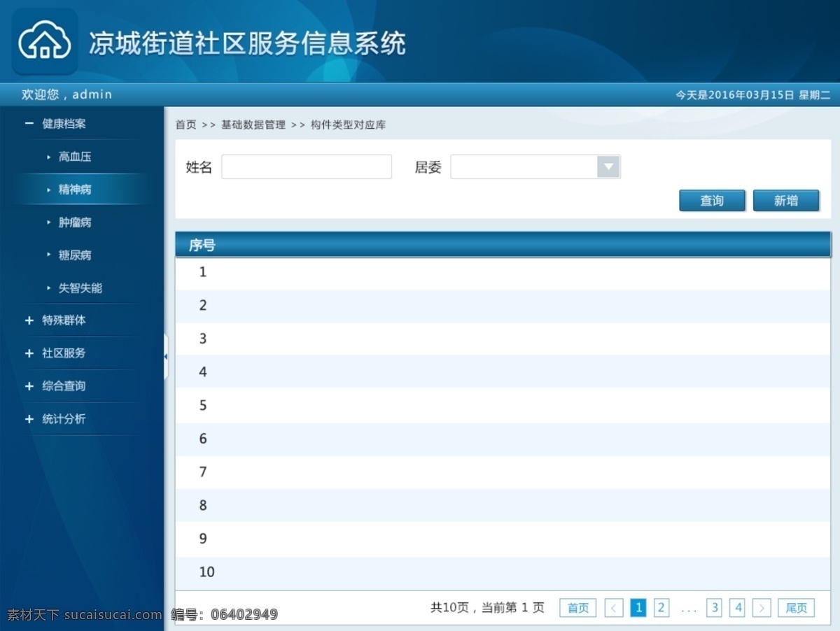Image resolution: width=840 pixels, height=631 pixels.
Task: Select table row number 4
Action: tap(503, 372)
